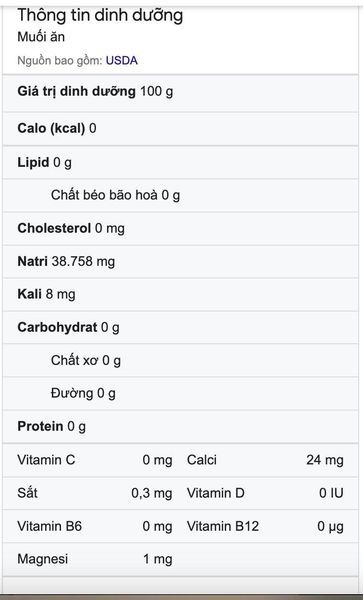Open the USDA source link
The width and height of the screenshot is (363, 600).
[x=122, y=60]
